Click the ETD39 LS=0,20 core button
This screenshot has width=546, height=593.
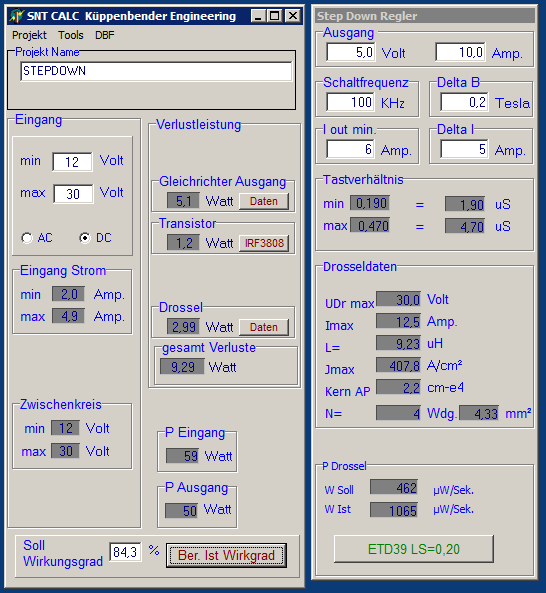pyautogui.click(x=414, y=549)
